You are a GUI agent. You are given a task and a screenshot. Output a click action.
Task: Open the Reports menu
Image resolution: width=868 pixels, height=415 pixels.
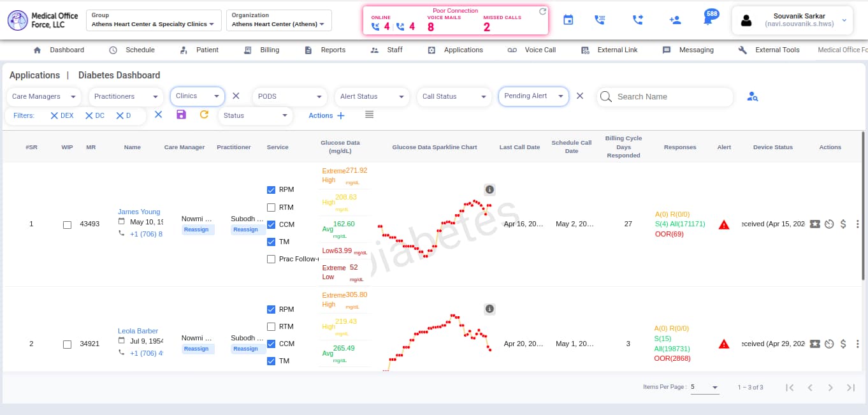pos(325,50)
